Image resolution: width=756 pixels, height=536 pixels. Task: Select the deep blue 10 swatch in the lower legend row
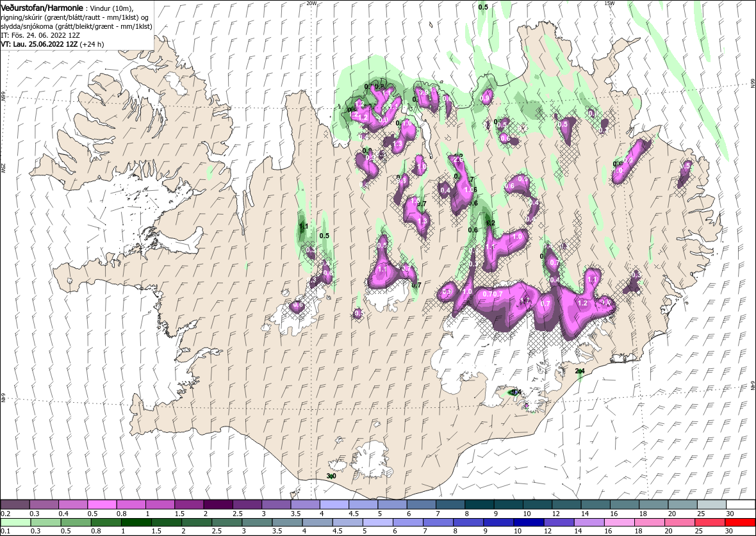pyautogui.click(x=529, y=523)
